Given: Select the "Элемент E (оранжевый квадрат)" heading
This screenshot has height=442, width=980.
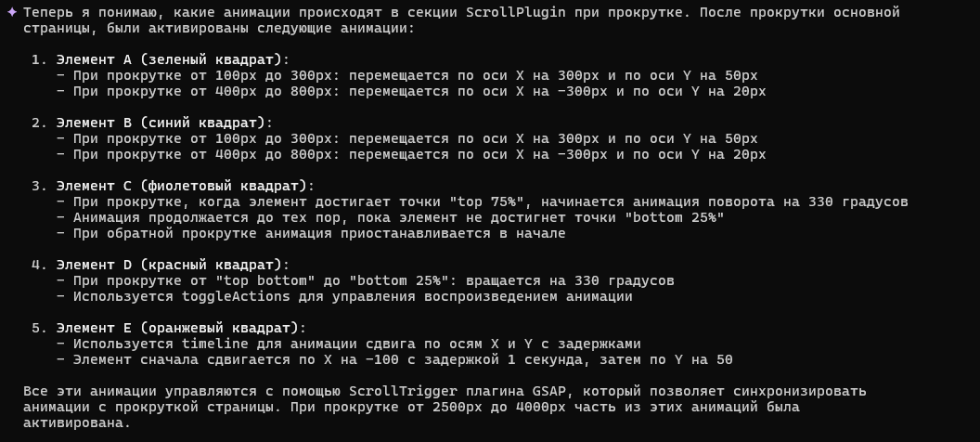Looking at the screenshot, I should click(177, 328).
